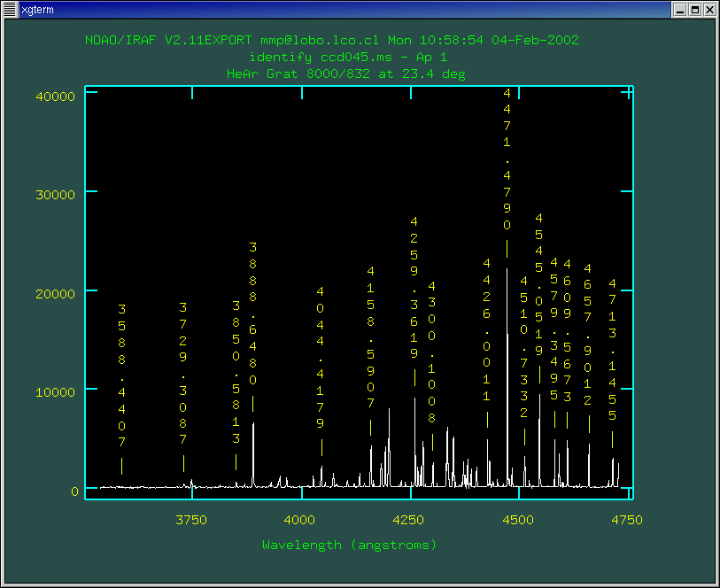Viewport: 720px width, 588px height.
Task: Click the 20000 y-axis value
Action: tap(55, 294)
